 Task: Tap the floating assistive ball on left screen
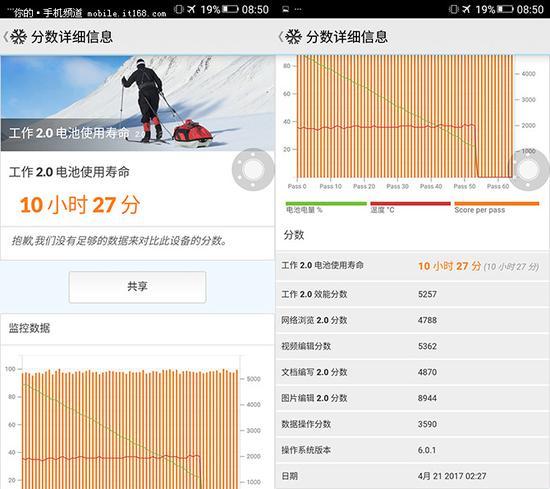click(x=253, y=170)
